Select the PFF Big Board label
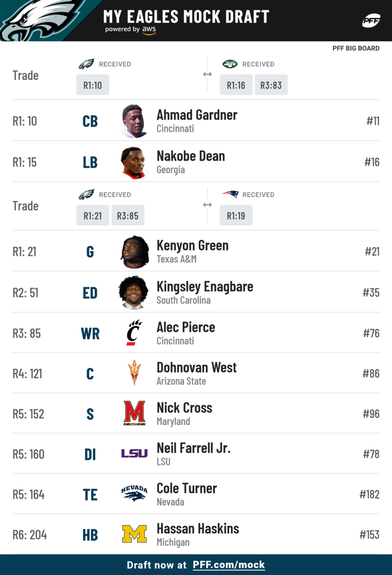This screenshot has width=392, height=575. (x=356, y=48)
